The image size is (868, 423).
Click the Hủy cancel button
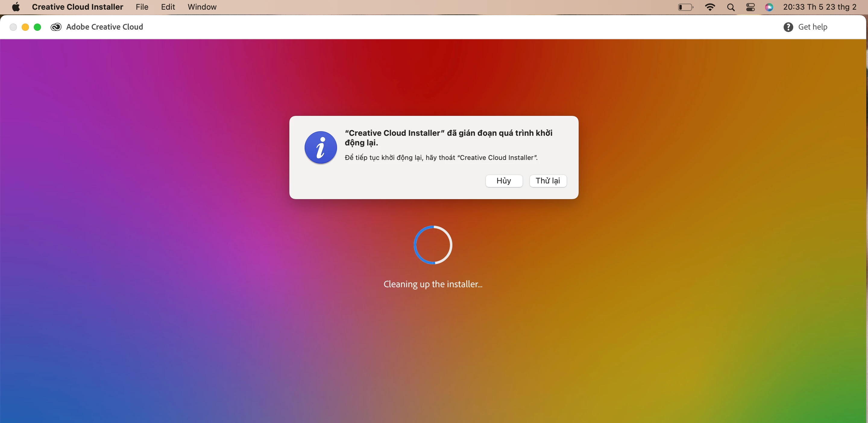tap(504, 181)
